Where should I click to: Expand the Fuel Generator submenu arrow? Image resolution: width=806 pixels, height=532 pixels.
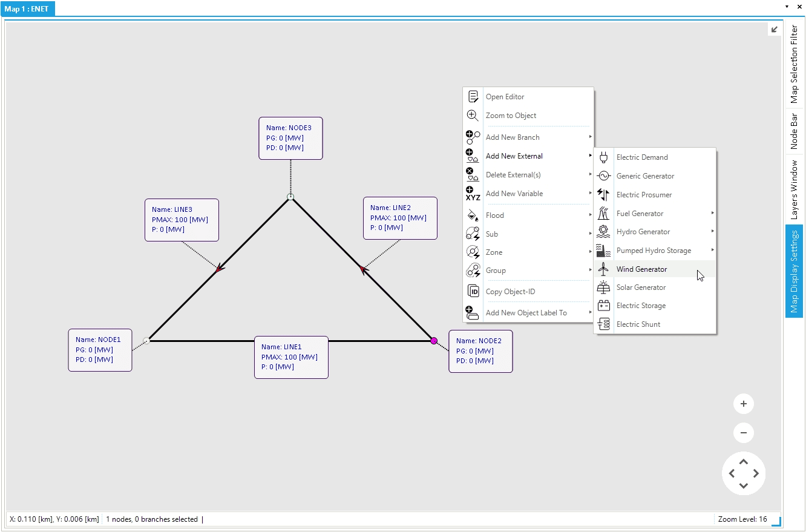click(712, 213)
